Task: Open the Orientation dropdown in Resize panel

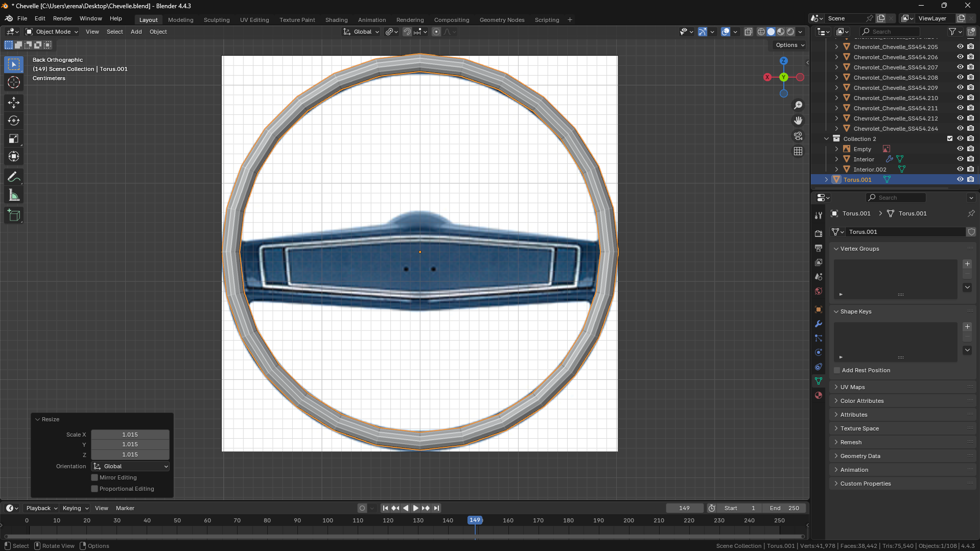Action: click(130, 466)
